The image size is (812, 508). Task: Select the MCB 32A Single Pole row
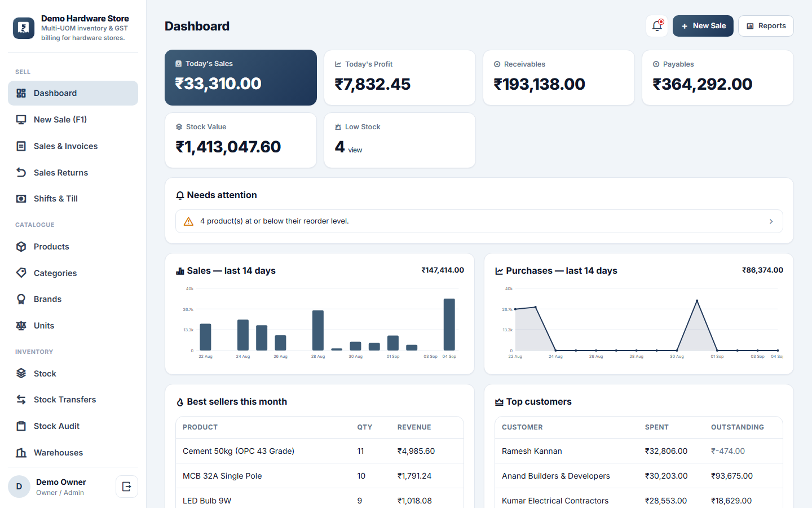click(320, 476)
